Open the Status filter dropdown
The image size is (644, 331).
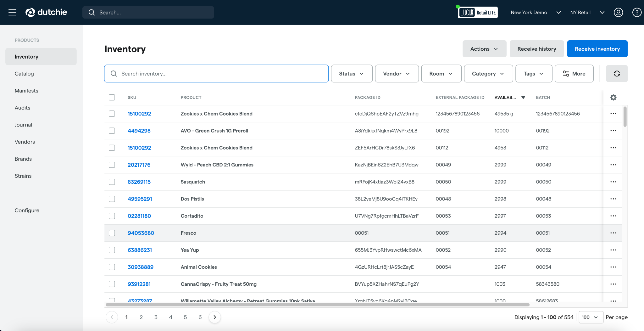point(351,73)
